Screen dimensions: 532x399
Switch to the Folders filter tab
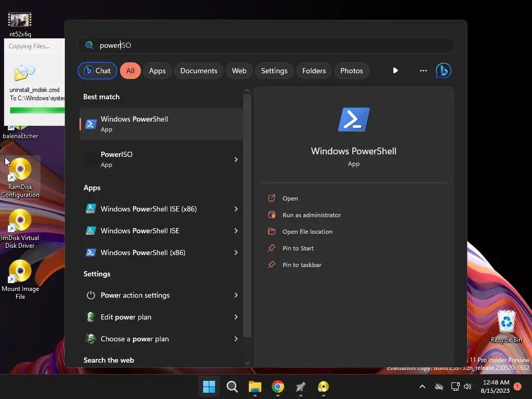tap(314, 71)
